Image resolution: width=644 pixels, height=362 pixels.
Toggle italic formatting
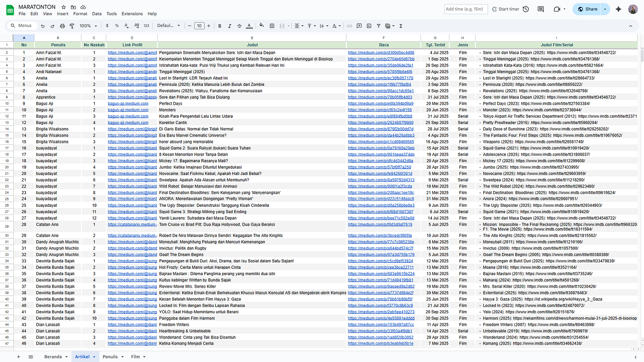230,26
